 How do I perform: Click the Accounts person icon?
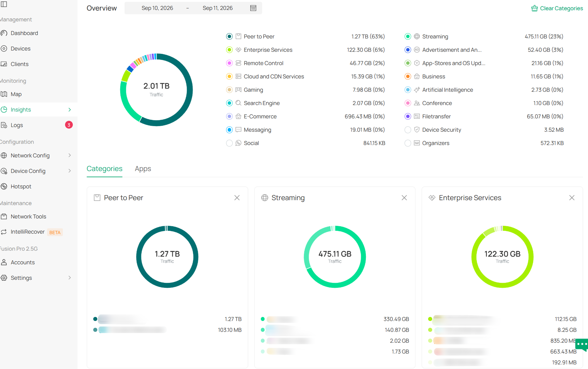[4, 262]
